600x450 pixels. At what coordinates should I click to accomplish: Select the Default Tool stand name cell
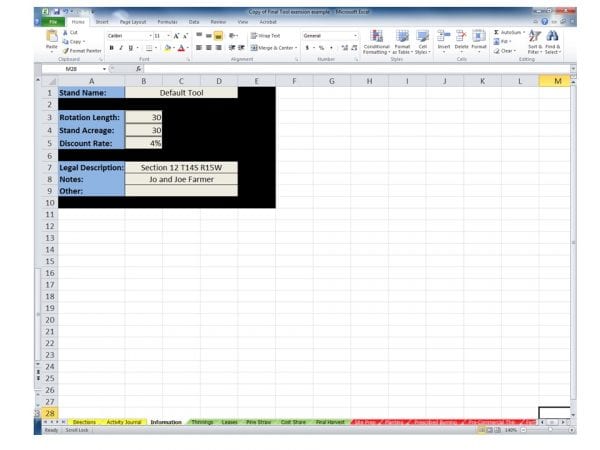[x=181, y=92]
